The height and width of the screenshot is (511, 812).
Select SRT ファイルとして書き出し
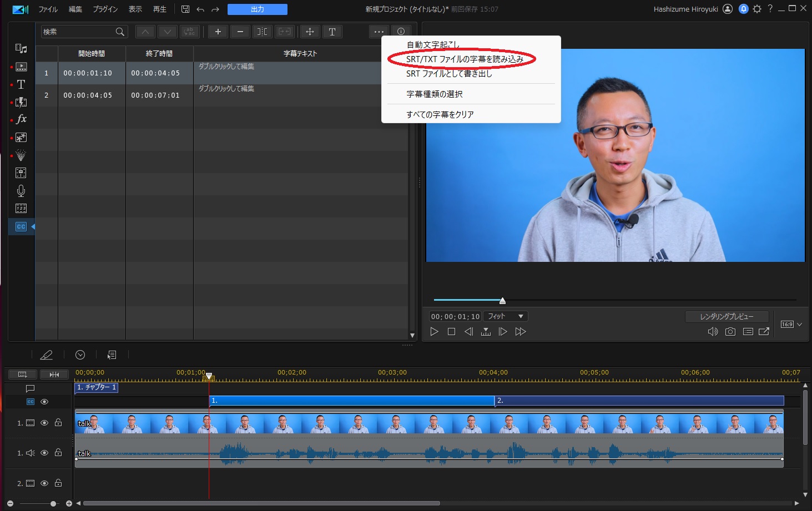point(449,73)
